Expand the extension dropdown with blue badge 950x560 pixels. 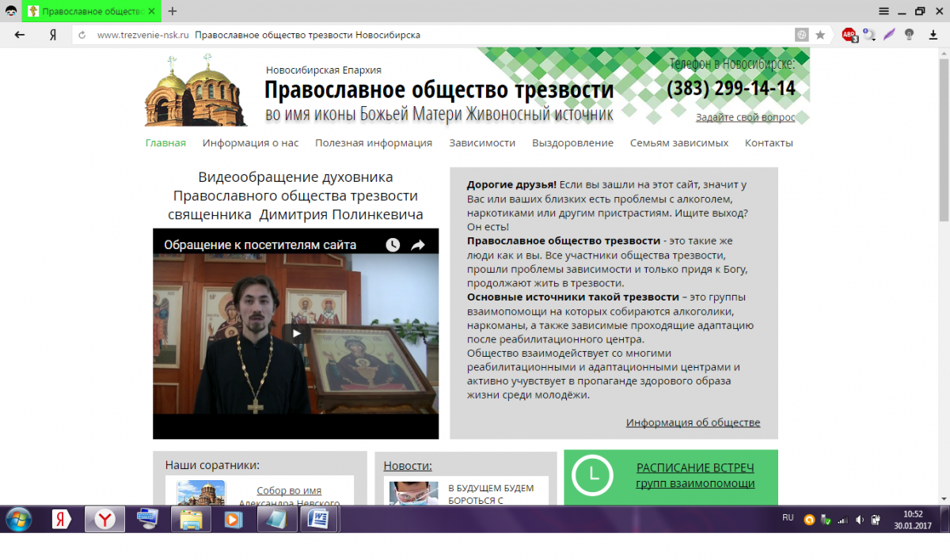click(869, 35)
